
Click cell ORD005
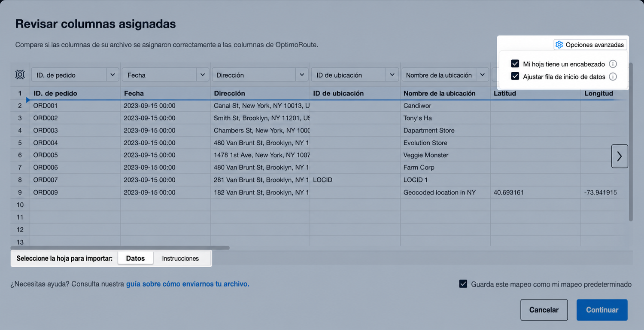click(76, 155)
